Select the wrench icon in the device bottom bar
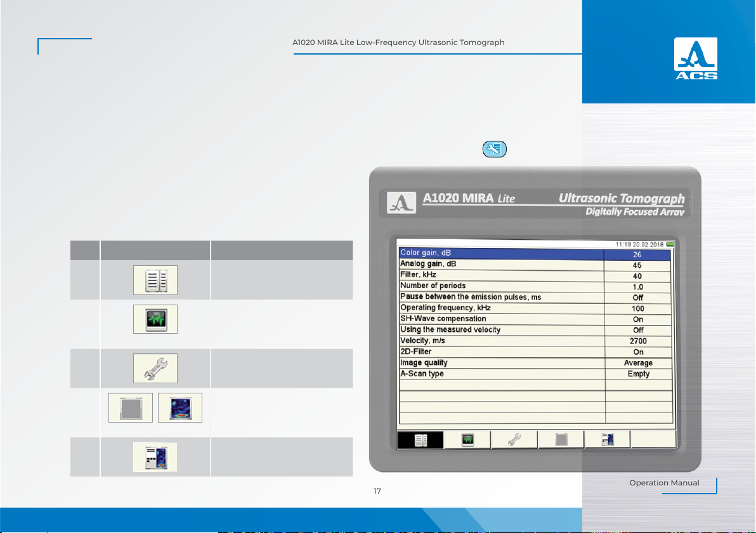Viewport: 756px width, 533px height. [514, 440]
